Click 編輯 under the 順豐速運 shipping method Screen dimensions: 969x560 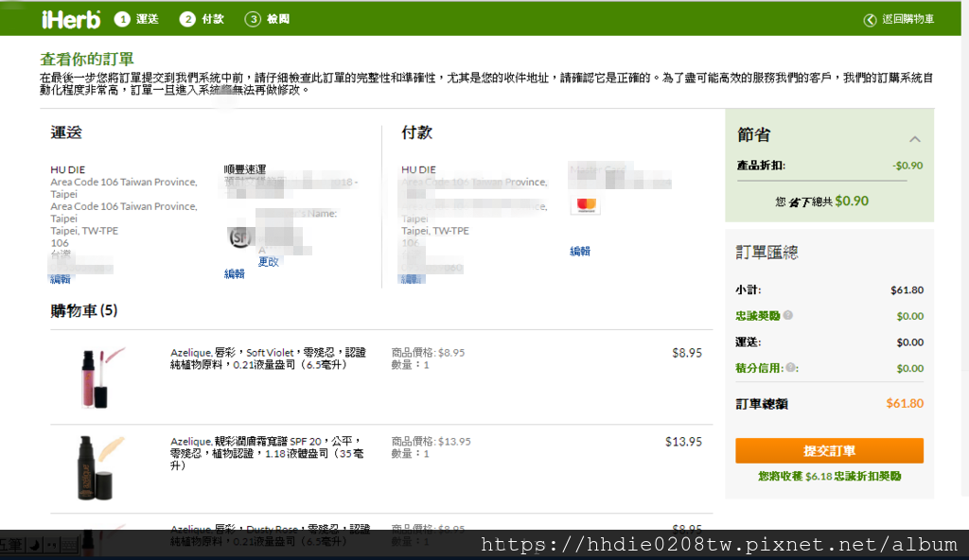point(235,273)
